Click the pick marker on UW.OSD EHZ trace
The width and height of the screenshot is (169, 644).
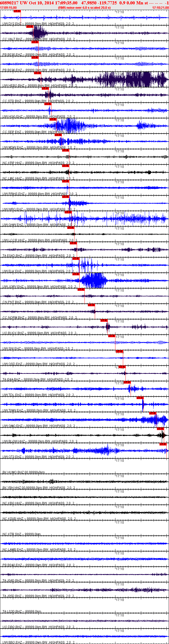tap(120, 351)
